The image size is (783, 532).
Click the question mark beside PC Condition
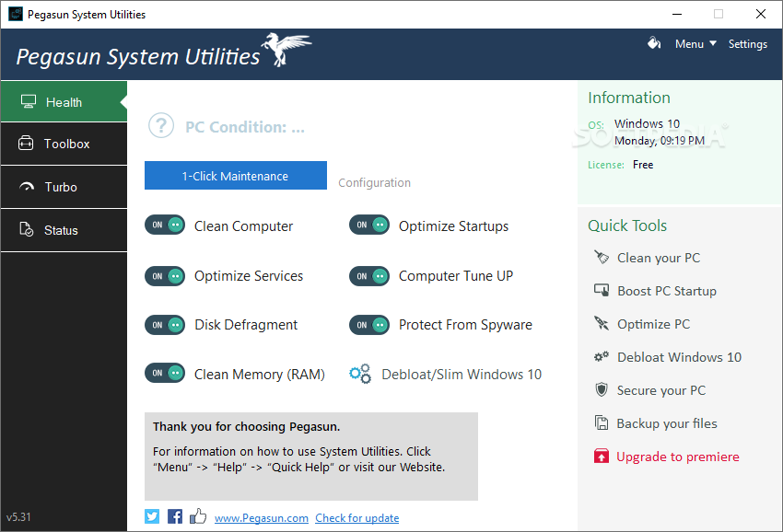click(161, 125)
